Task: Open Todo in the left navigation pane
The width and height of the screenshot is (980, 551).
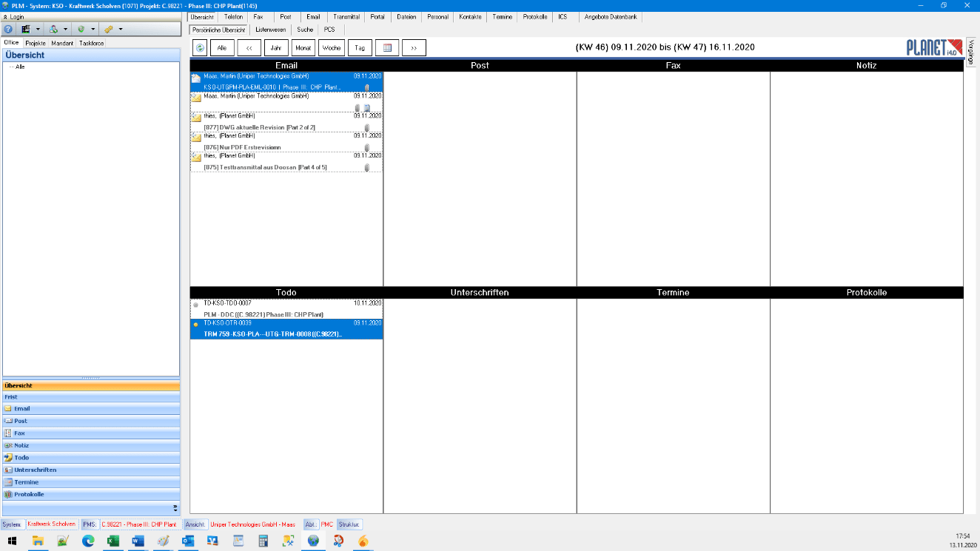Action: (x=21, y=458)
